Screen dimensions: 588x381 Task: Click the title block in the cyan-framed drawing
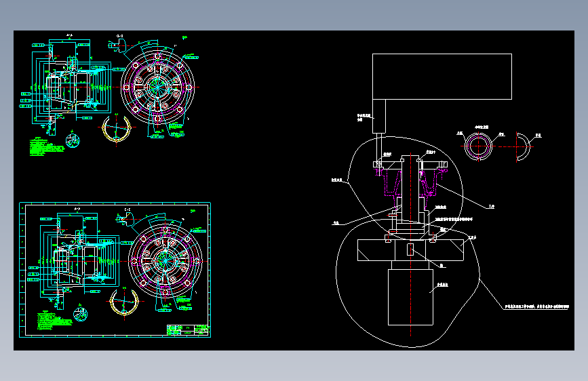[x=187, y=329]
